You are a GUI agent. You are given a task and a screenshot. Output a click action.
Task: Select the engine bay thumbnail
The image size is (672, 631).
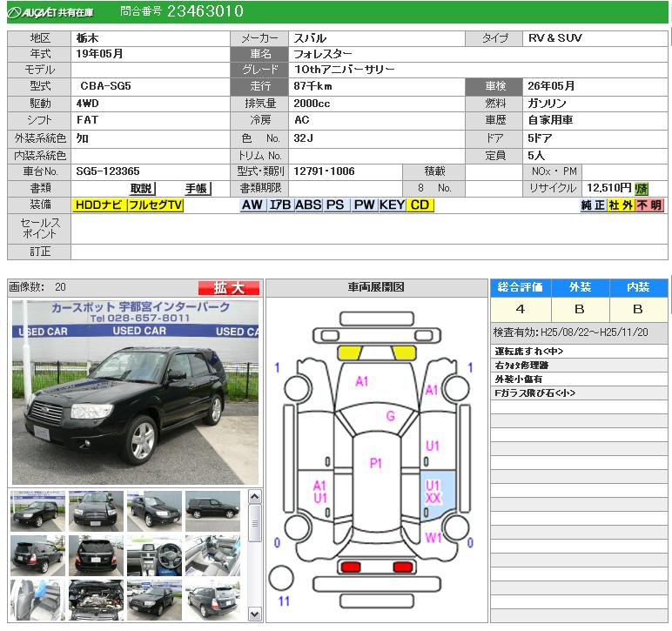point(97,601)
